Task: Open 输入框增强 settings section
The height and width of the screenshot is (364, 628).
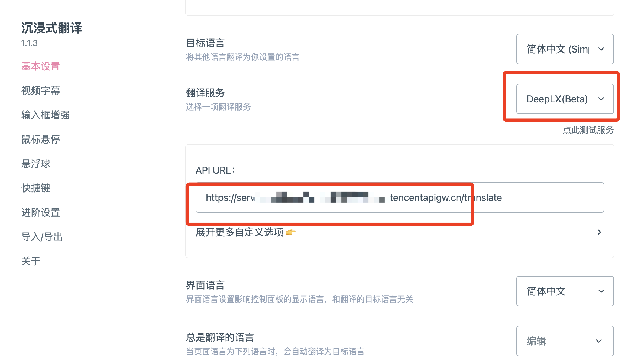Action: tap(46, 114)
